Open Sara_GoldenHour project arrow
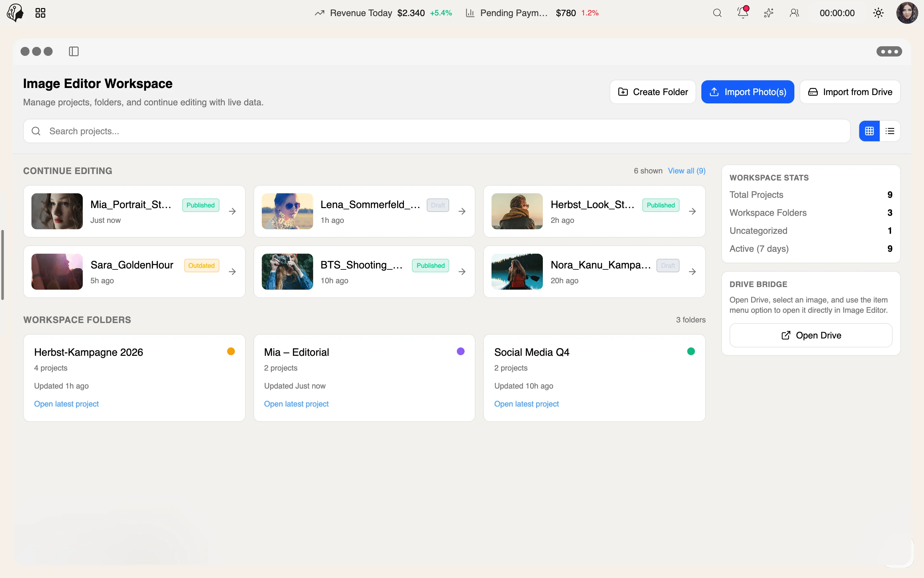 tap(232, 271)
